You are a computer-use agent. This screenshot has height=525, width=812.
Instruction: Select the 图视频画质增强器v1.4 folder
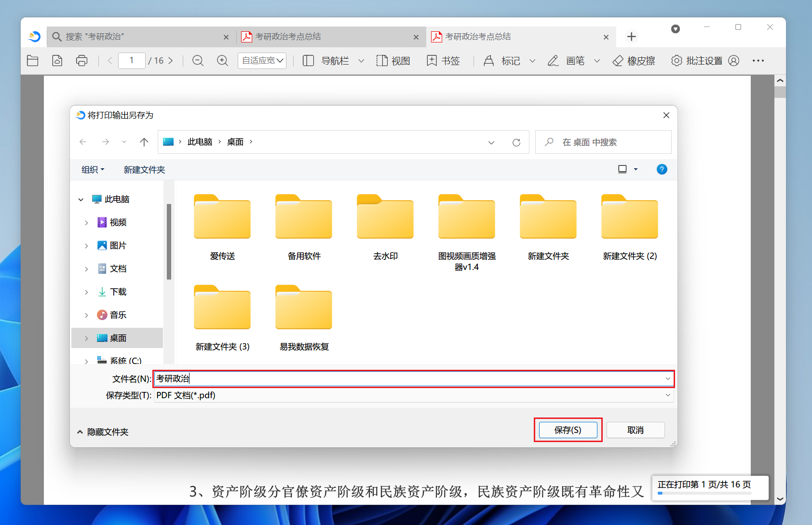tap(467, 233)
